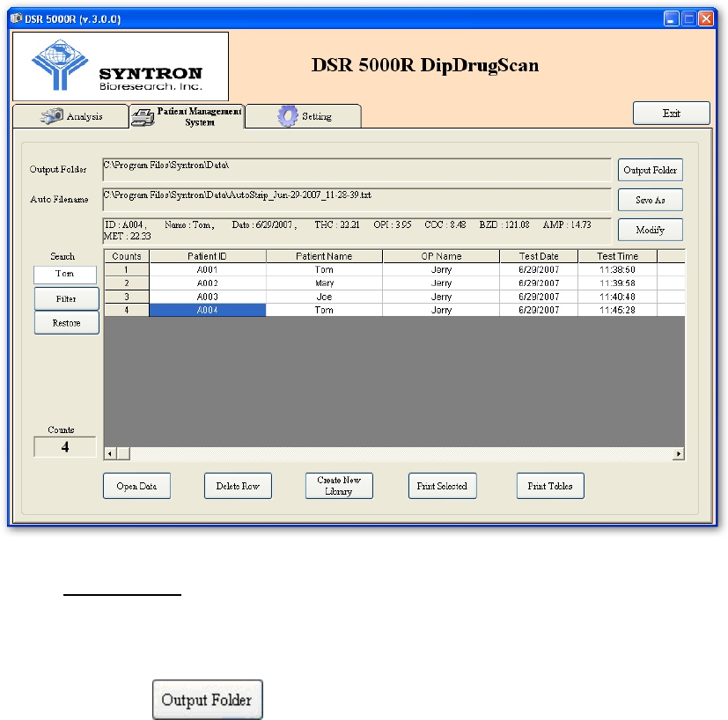Select patient ID cell A002
Image resolution: width=728 pixels, height=720 pixels.
pos(208,283)
